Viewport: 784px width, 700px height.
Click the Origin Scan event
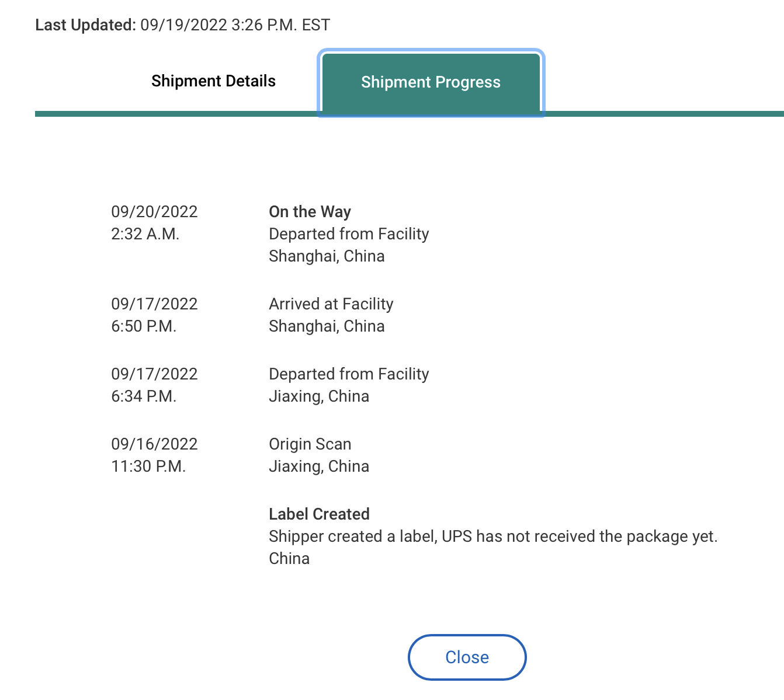point(310,444)
